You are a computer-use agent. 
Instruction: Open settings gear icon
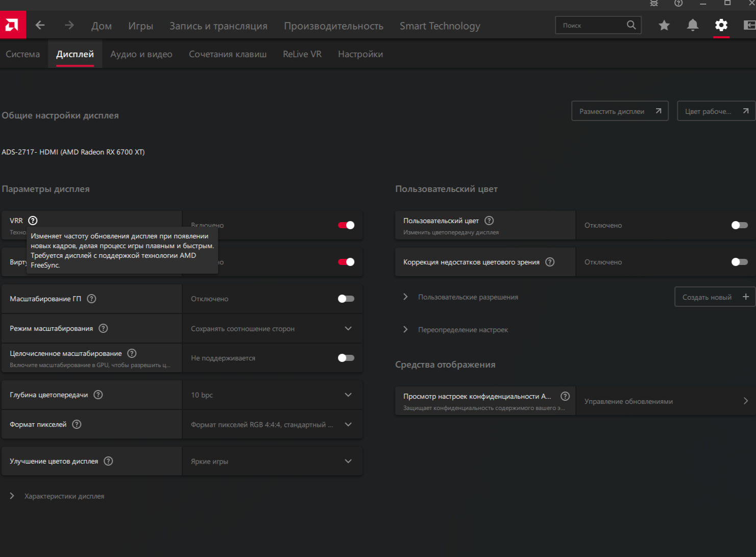[721, 25]
